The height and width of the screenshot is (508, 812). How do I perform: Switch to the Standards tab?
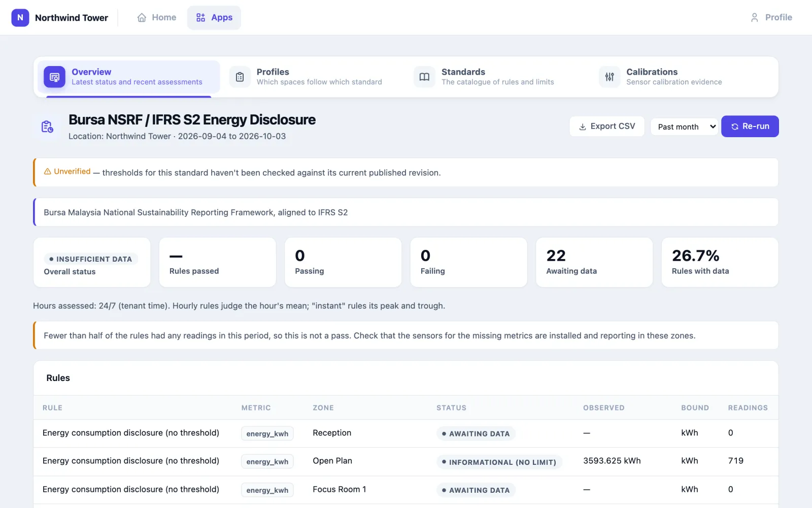[x=498, y=77]
